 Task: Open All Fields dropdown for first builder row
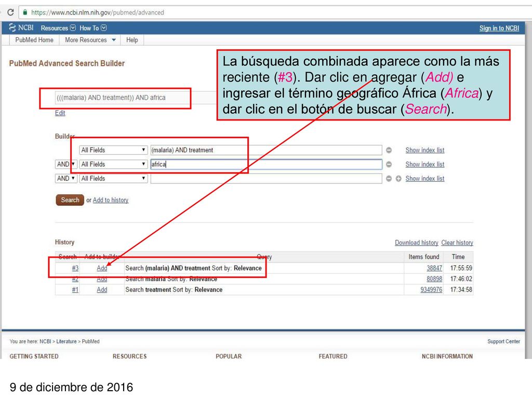coord(113,150)
